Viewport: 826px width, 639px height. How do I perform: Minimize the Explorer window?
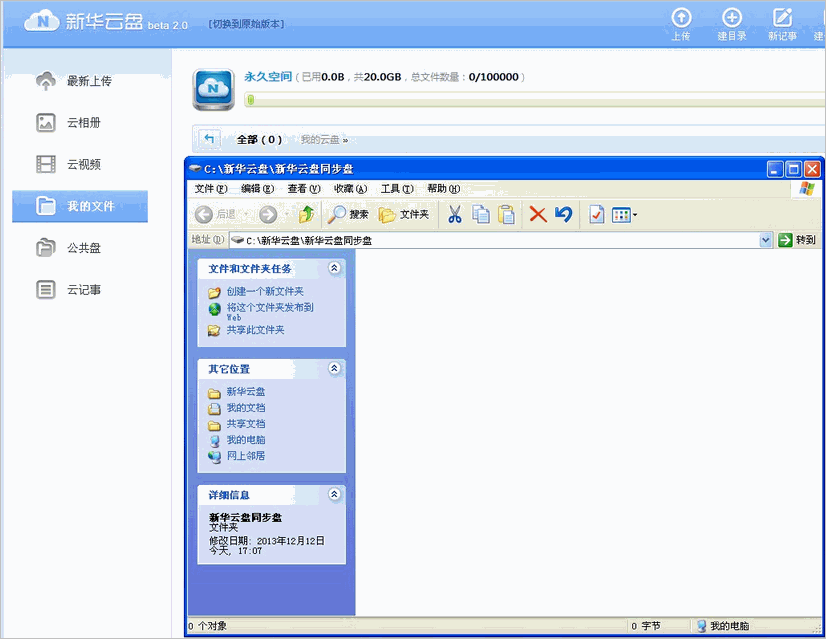click(775, 169)
